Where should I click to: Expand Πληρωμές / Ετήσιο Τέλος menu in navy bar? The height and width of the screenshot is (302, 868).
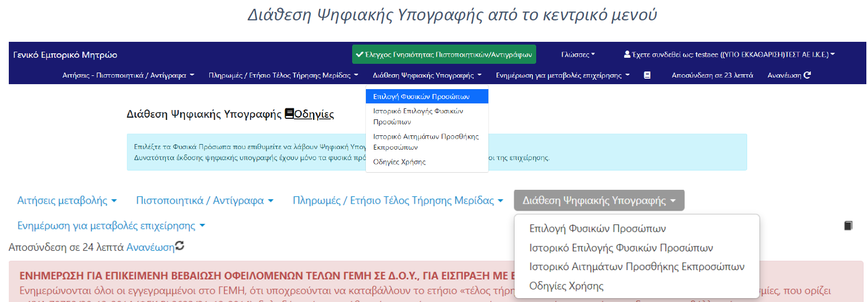pos(283,75)
